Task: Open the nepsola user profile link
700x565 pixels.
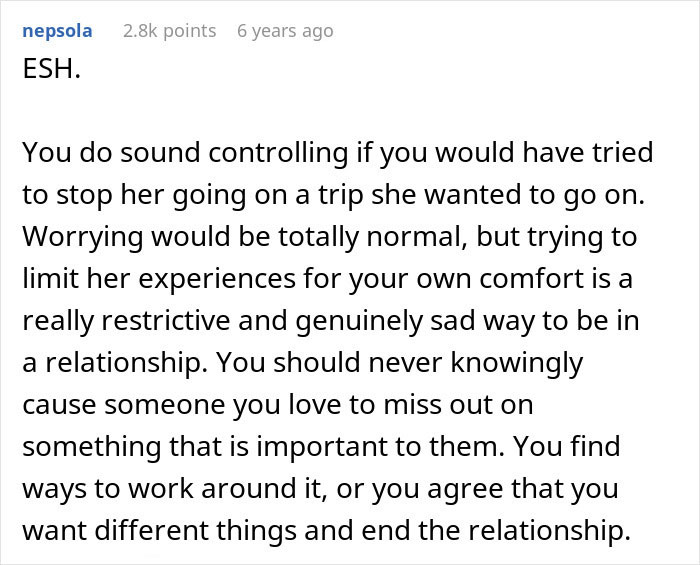Action: point(57,31)
